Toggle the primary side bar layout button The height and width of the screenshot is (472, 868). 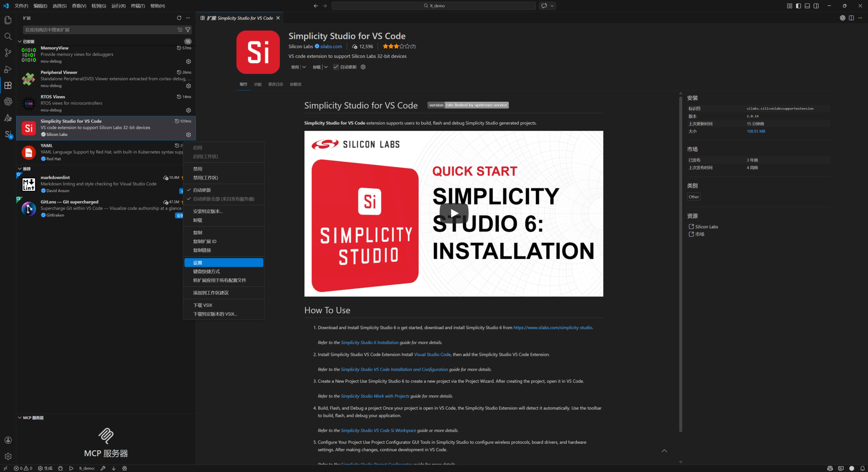[x=798, y=6]
